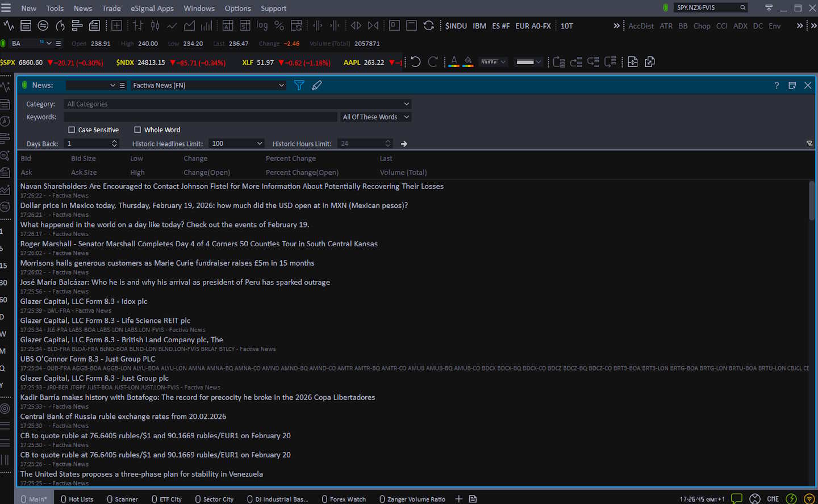Open the news document toolbar icon
The width and height of the screenshot is (818, 504).
pyautogui.click(x=94, y=26)
